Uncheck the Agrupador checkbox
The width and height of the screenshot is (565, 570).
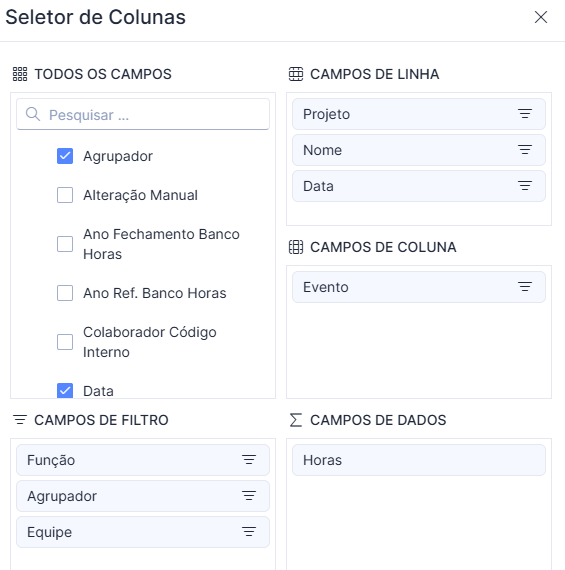pos(65,156)
